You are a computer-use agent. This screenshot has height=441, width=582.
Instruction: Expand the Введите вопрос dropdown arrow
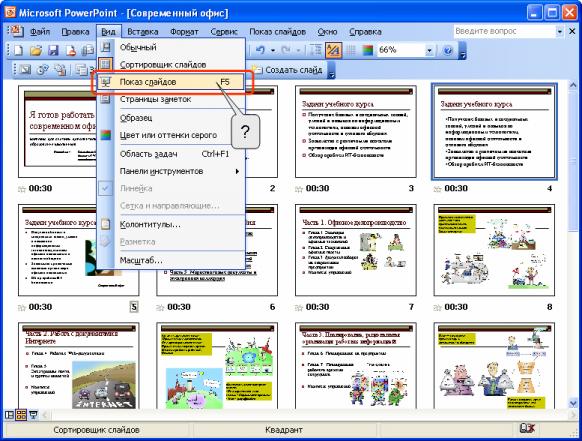point(560,32)
